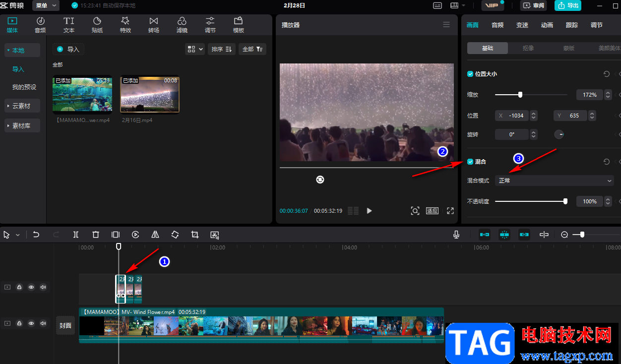
Task: Toggle the auto snapping button
Action: pyautogui.click(x=504, y=235)
